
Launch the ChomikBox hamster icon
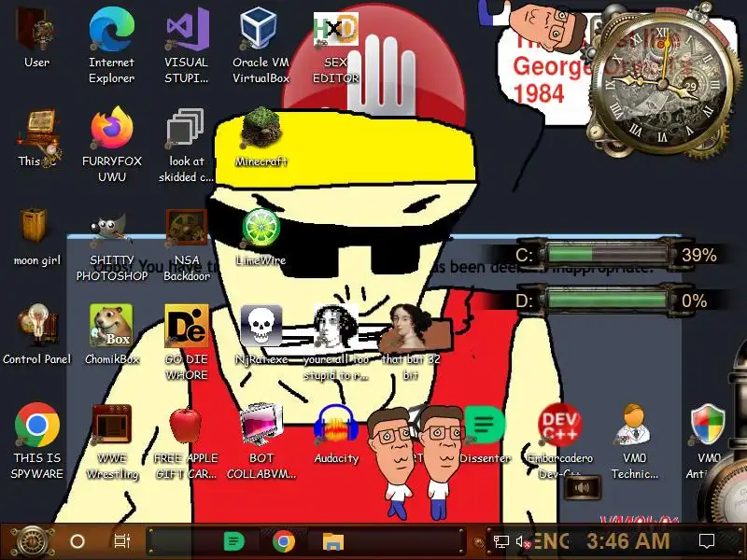tap(111, 334)
